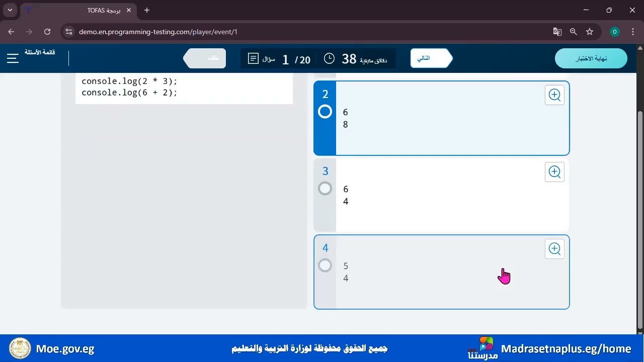The width and height of the screenshot is (644, 362).
Task: Open the Chrome three-dot menu
Action: (x=632, y=32)
